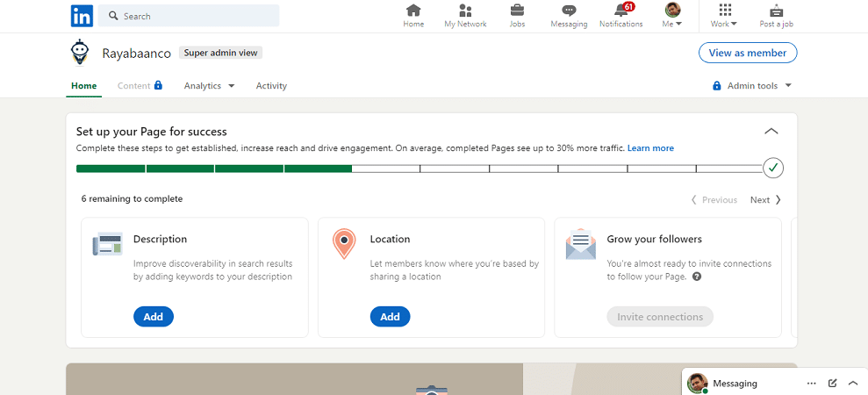Click the Super admin view badge
The height and width of the screenshot is (395, 868).
point(221,53)
